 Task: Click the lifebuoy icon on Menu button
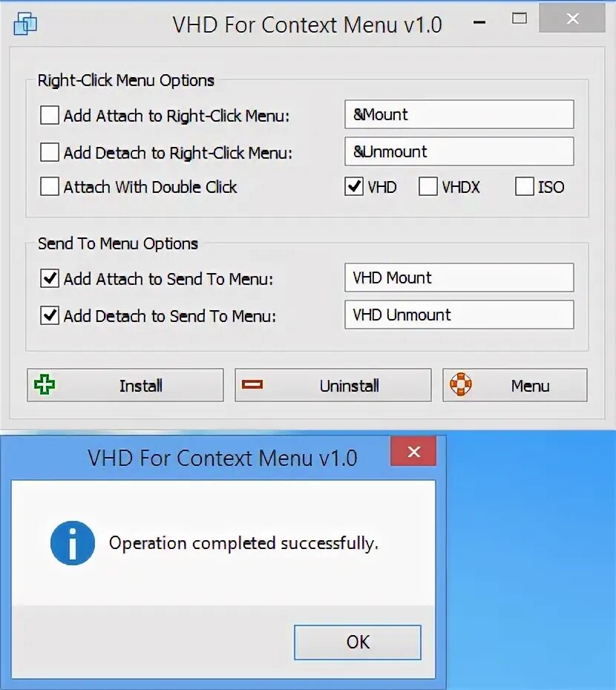(x=461, y=384)
